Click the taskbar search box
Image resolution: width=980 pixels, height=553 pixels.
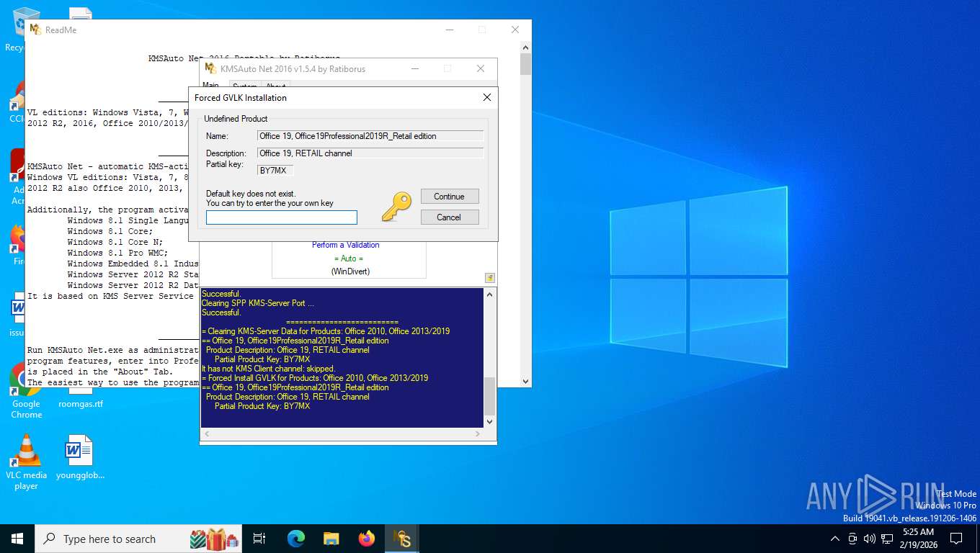(137, 539)
